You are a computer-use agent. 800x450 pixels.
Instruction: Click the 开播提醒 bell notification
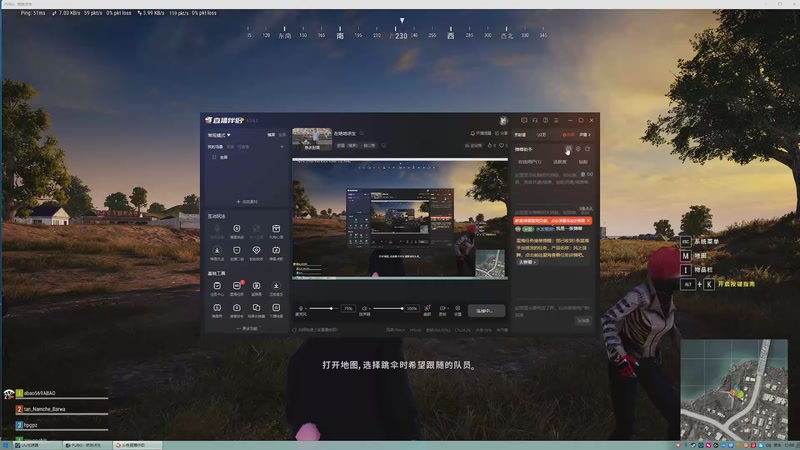click(481, 134)
